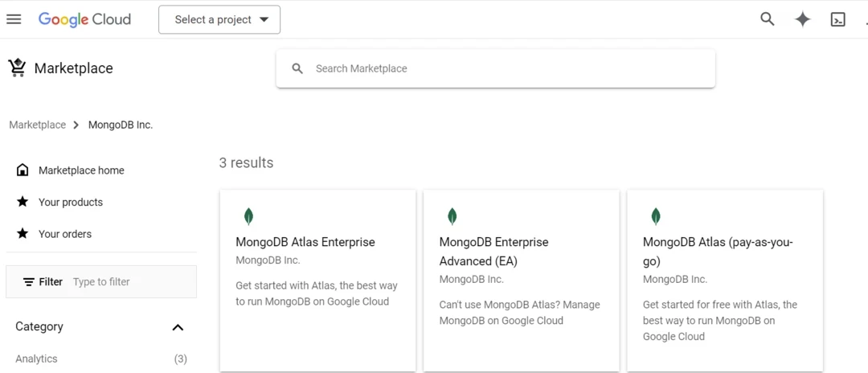The height and width of the screenshot is (373, 868).
Task: Click the Marketplace cart icon
Action: tap(17, 68)
